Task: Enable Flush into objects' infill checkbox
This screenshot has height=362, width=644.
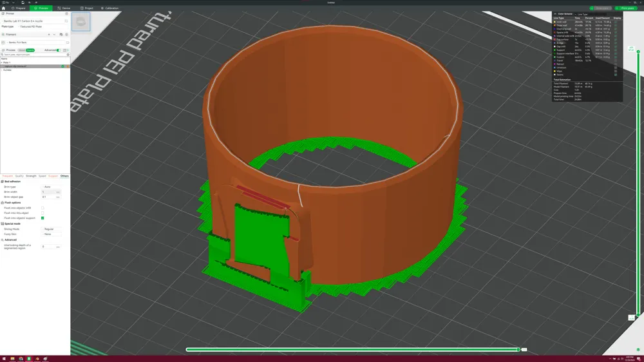Action: tap(43, 208)
